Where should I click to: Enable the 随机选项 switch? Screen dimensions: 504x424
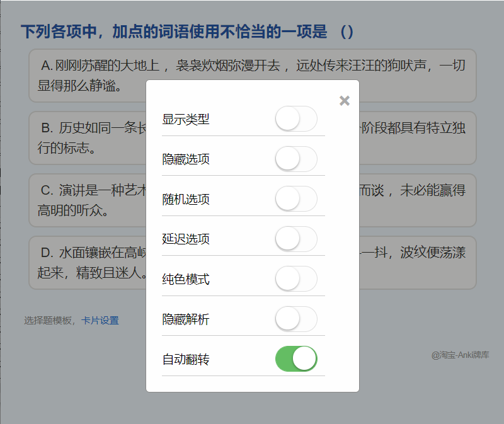coord(296,198)
